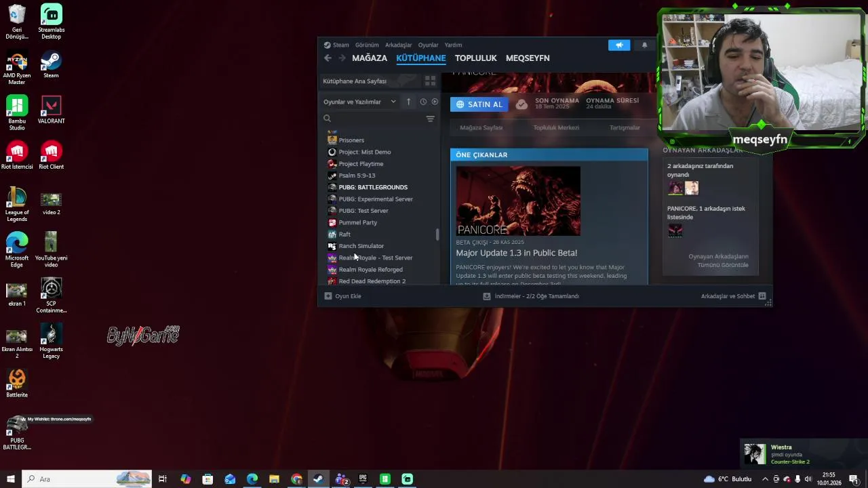Image resolution: width=868 pixels, height=488 pixels.
Task: Select Project: Mist Demo in game list
Action: coord(365,152)
